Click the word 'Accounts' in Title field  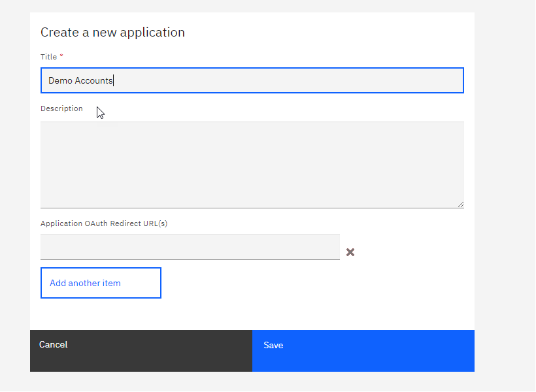93,80
